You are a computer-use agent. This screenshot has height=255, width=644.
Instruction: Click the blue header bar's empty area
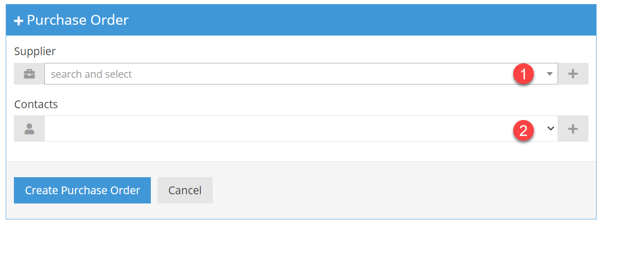click(x=360, y=20)
